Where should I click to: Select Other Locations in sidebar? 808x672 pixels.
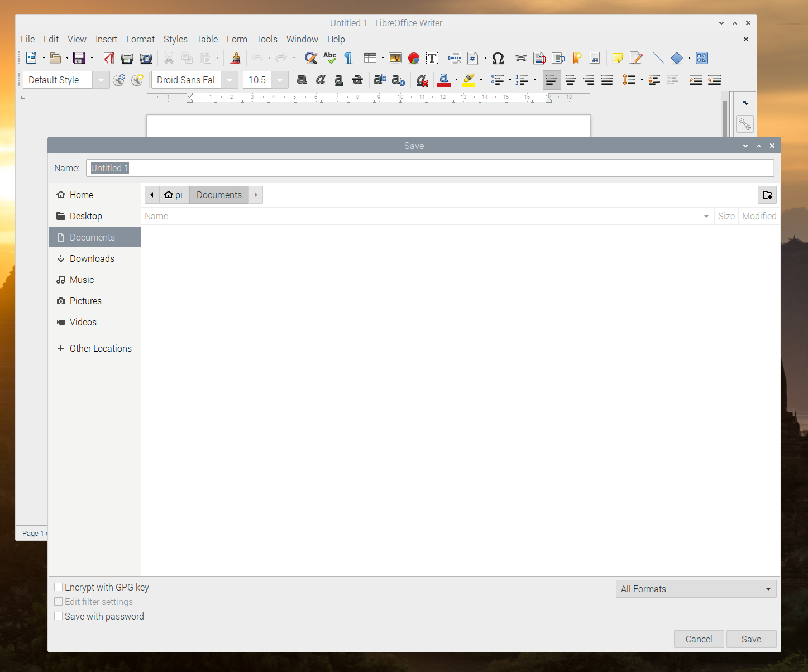point(94,348)
